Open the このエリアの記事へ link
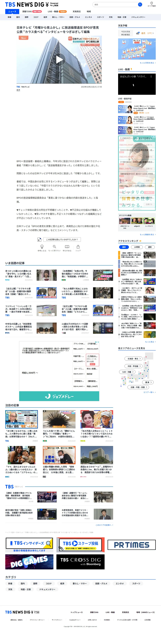161x644 pixels. coord(104,525)
